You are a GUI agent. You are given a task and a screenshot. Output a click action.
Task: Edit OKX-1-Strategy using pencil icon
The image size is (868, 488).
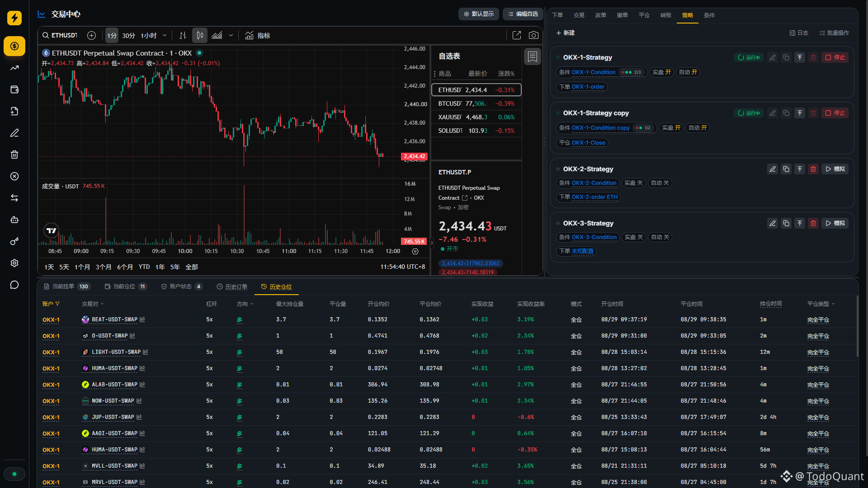(773, 57)
